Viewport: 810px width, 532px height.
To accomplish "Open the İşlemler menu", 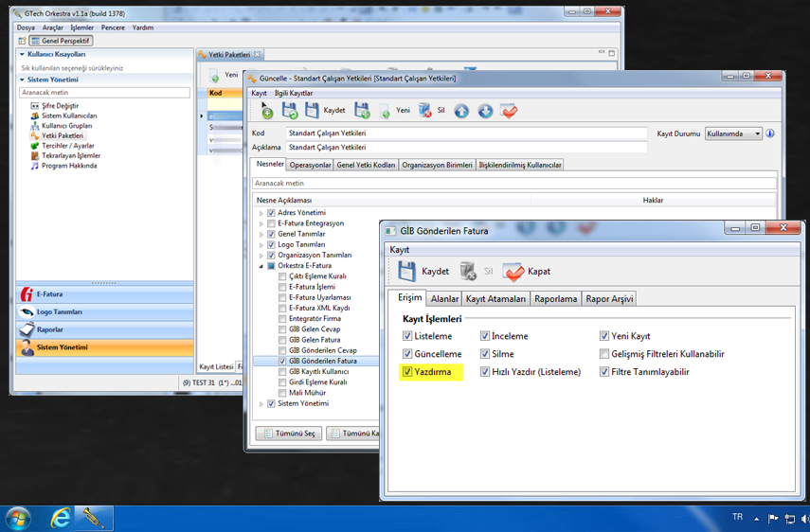I will tap(82, 27).
